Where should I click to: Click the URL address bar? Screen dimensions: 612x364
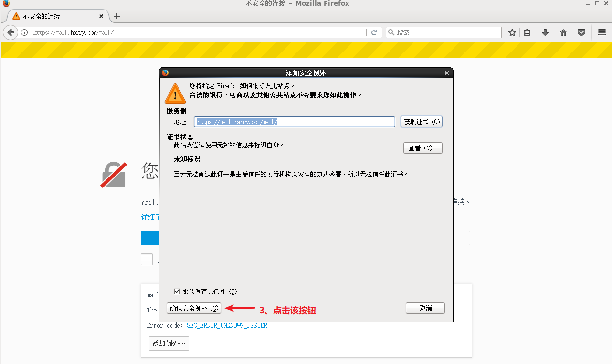pyautogui.click(x=199, y=32)
